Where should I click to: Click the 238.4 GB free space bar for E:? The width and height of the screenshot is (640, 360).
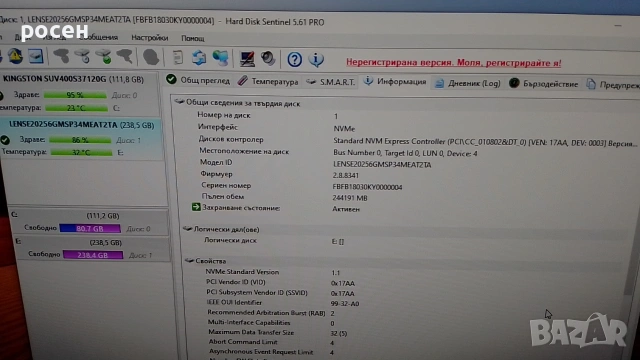point(93,255)
